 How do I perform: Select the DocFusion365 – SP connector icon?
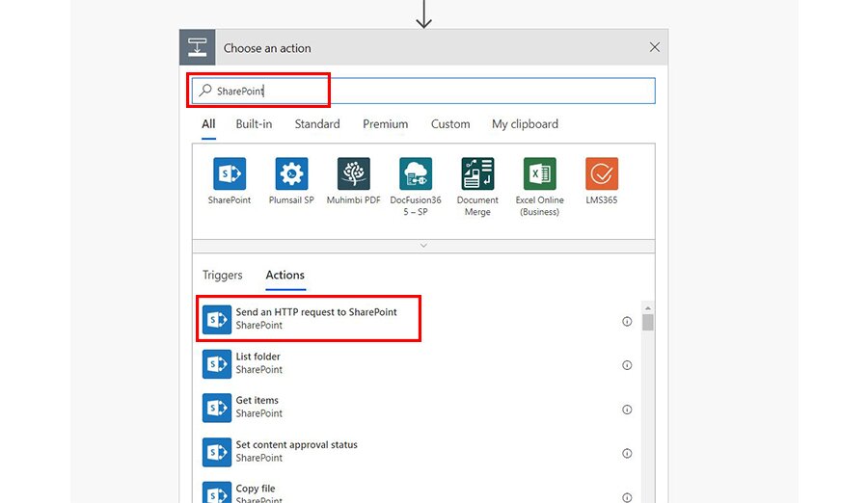[415, 173]
